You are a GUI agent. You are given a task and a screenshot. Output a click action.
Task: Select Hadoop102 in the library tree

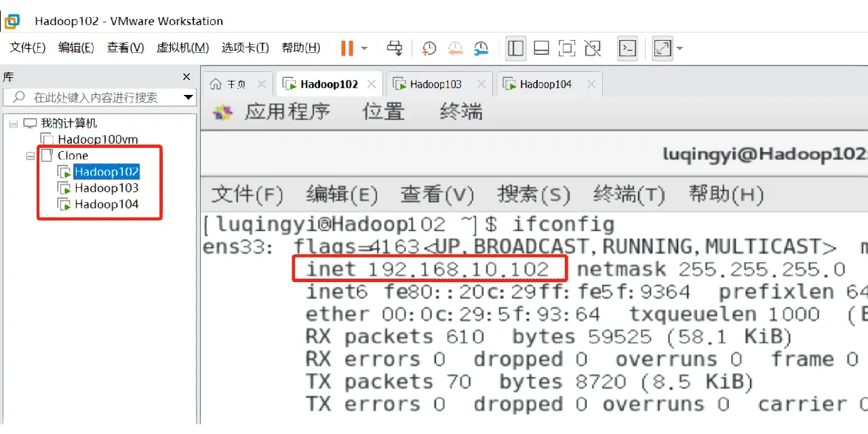click(x=106, y=172)
